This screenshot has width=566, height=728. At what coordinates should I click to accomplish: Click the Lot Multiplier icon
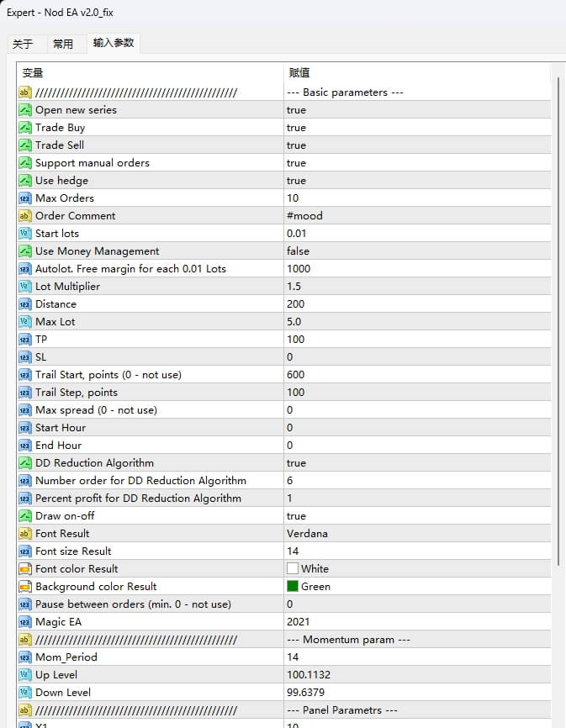click(x=25, y=287)
